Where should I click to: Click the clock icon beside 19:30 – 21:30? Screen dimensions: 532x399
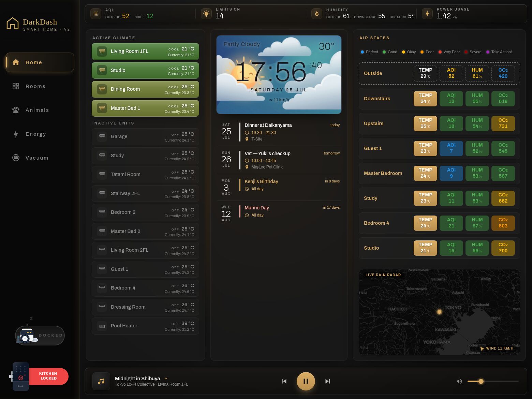coord(247,133)
